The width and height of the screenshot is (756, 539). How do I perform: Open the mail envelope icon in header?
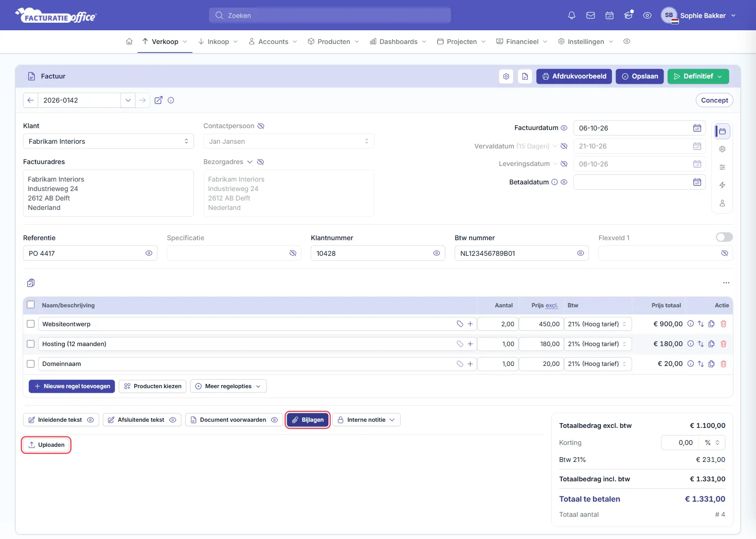(x=591, y=16)
